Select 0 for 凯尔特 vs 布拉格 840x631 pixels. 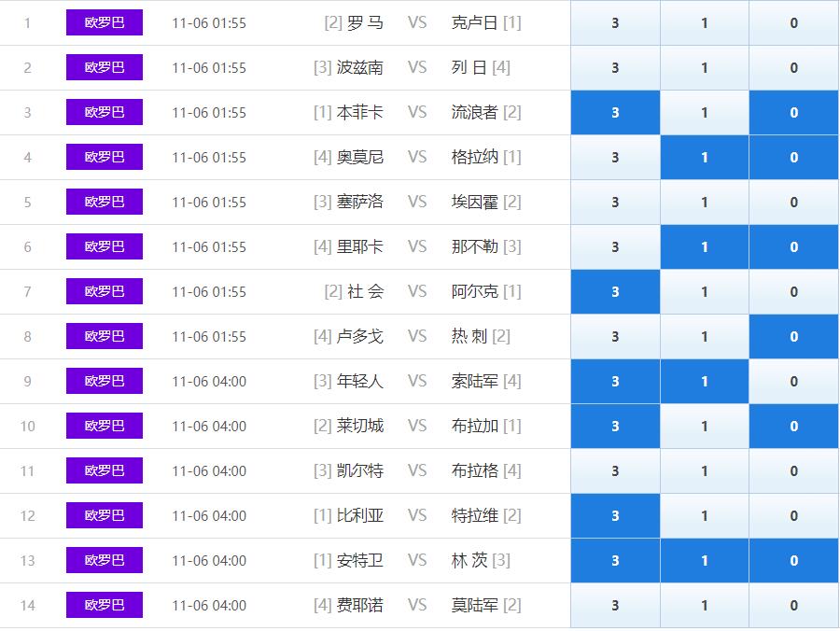pyautogui.click(x=794, y=470)
